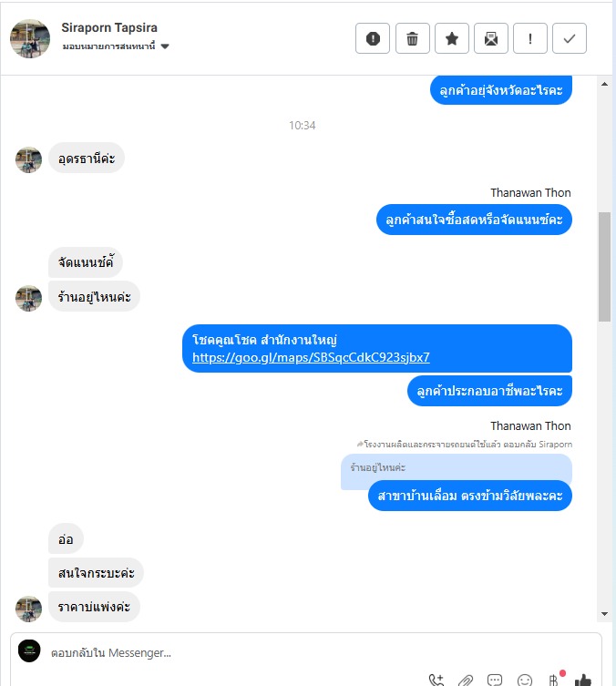The width and height of the screenshot is (616, 686).
Task: Open the emoji picker smiley icon
Action: coord(525,680)
